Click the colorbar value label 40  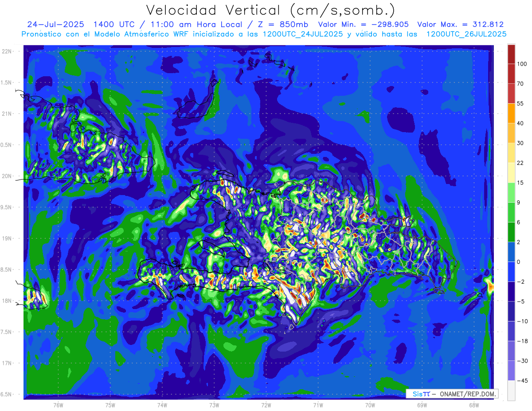coord(520,123)
